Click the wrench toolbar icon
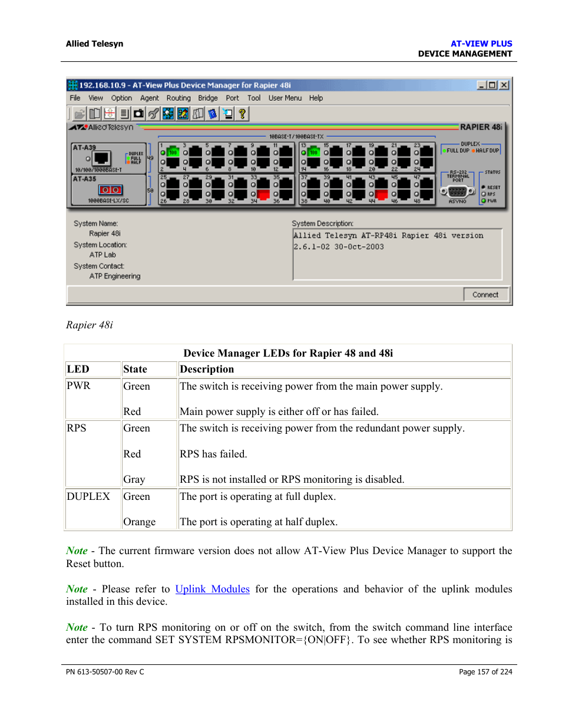This screenshot has height=728, width=562. tap(153, 114)
